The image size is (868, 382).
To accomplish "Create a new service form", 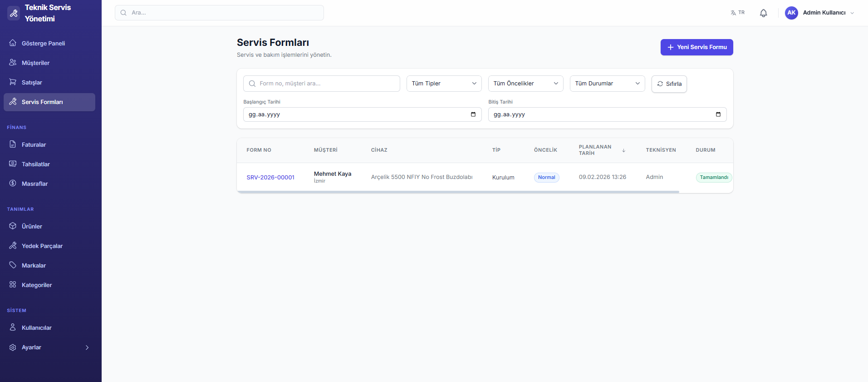I will (696, 47).
